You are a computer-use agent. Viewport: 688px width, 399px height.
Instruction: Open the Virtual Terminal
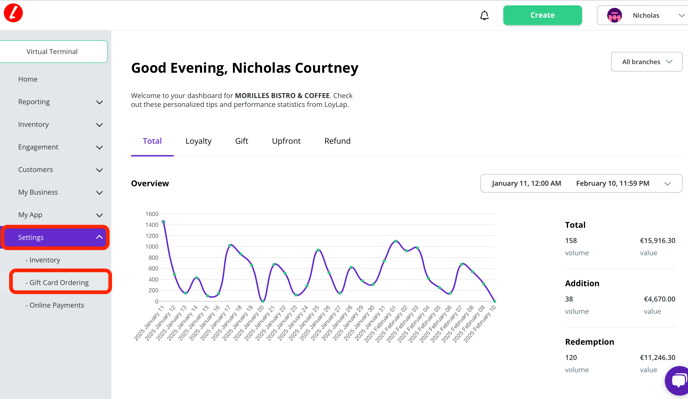53,51
